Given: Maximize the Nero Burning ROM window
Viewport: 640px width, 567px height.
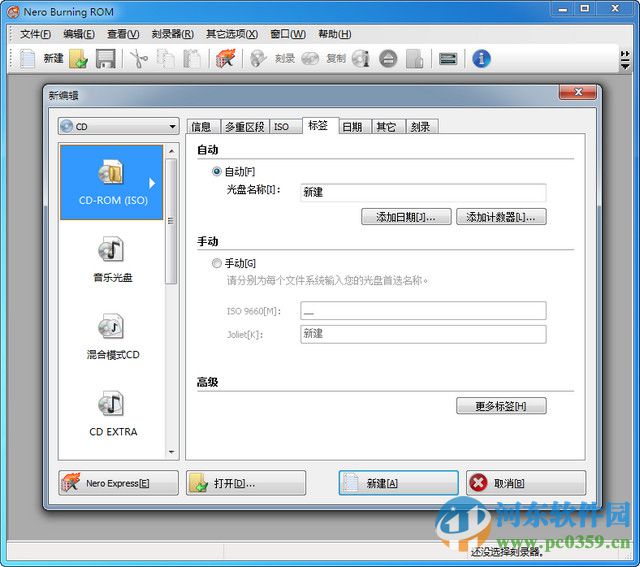Looking at the screenshot, I should 585,9.
